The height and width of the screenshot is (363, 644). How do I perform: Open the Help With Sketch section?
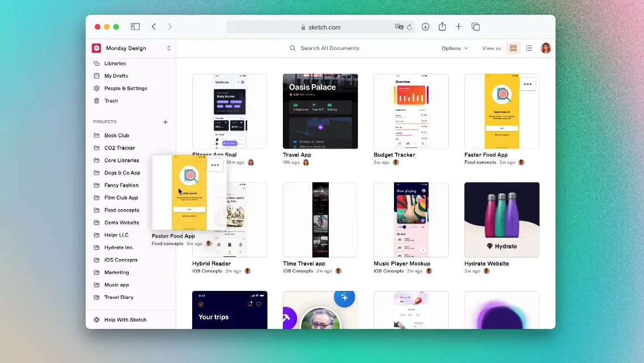(x=124, y=319)
